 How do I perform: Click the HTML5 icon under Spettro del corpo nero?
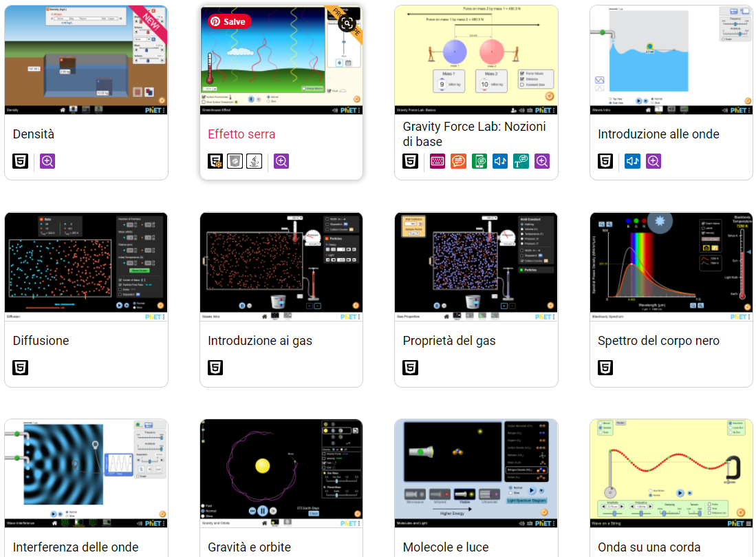pyautogui.click(x=605, y=368)
